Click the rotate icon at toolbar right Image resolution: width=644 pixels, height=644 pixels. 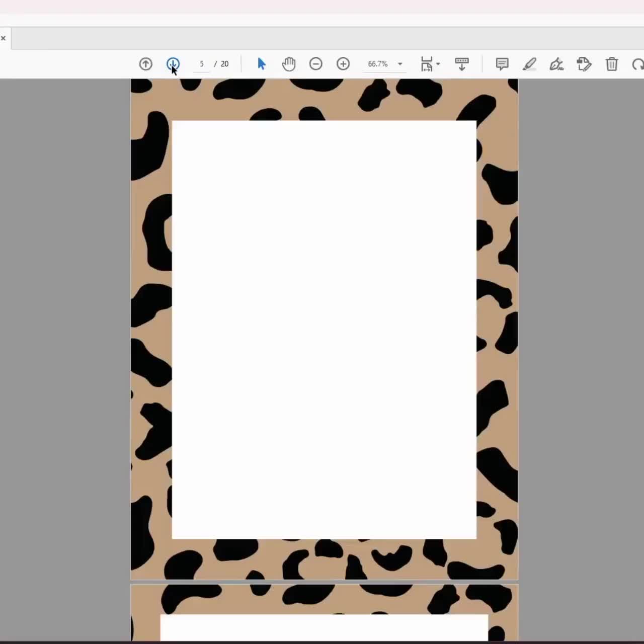point(637,64)
